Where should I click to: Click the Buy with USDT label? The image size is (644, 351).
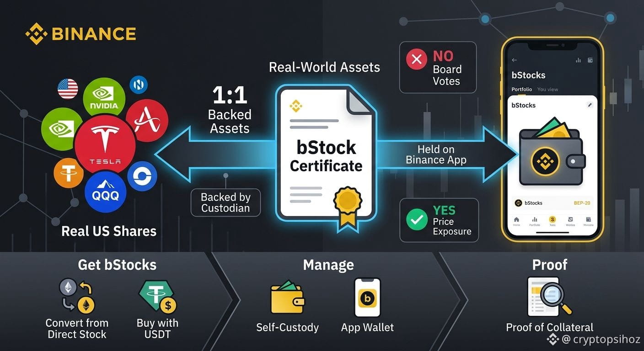(157, 329)
